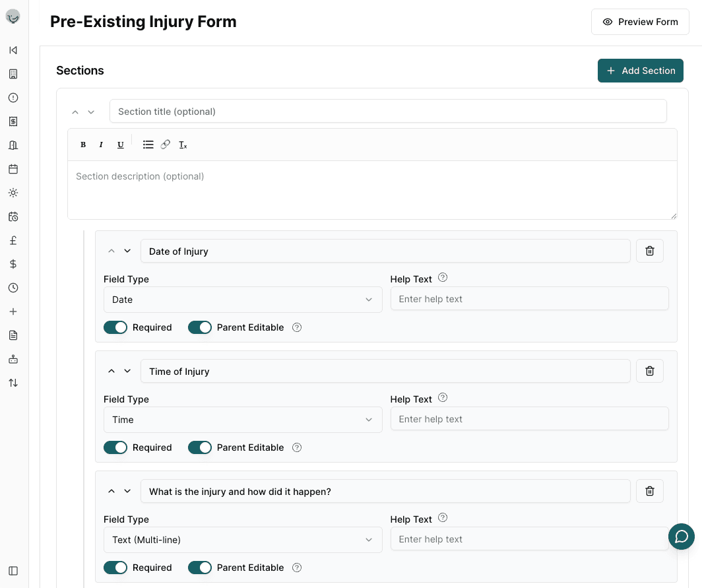Select the pound sterling sidebar icon
Image resolution: width=702 pixels, height=588 pixels.
coord(13,240)
